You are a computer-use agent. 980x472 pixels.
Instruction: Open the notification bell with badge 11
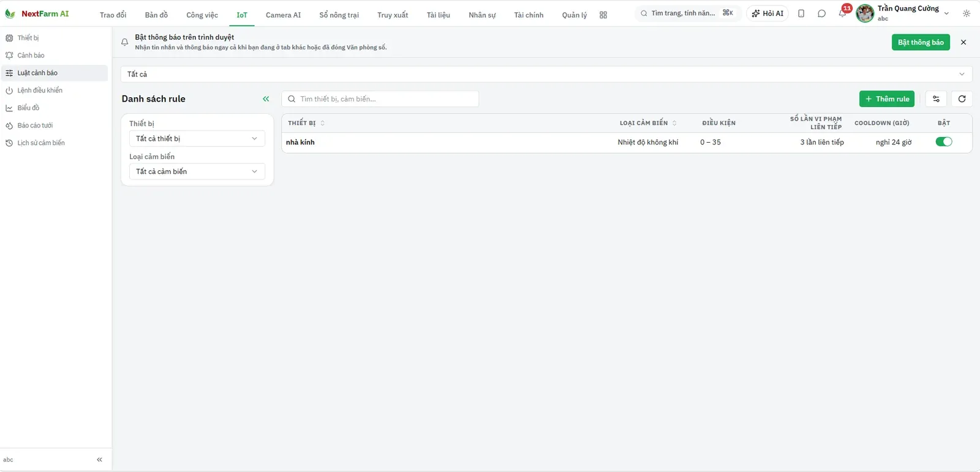843,13
